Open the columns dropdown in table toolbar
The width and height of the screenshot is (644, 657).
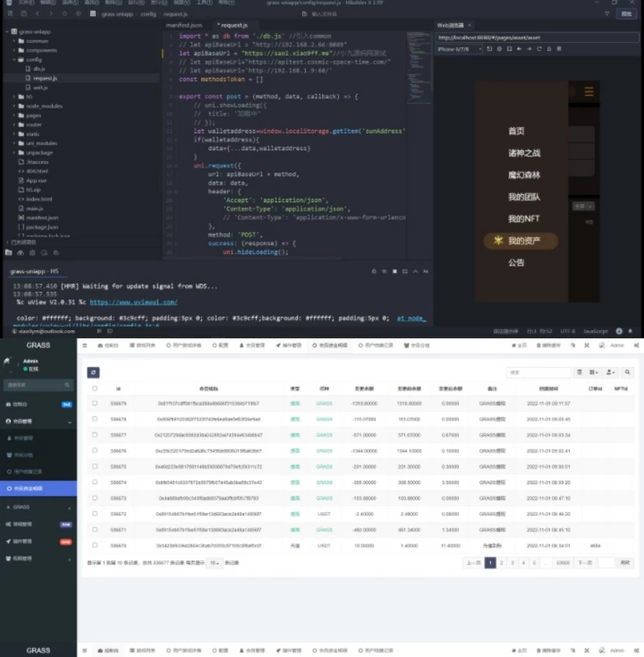click(593, 373)
